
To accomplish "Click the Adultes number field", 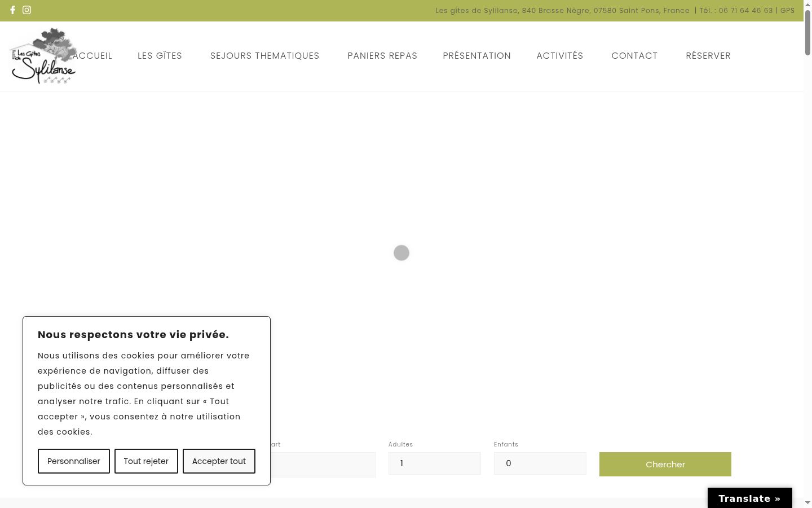I will (x=435, y=463).
